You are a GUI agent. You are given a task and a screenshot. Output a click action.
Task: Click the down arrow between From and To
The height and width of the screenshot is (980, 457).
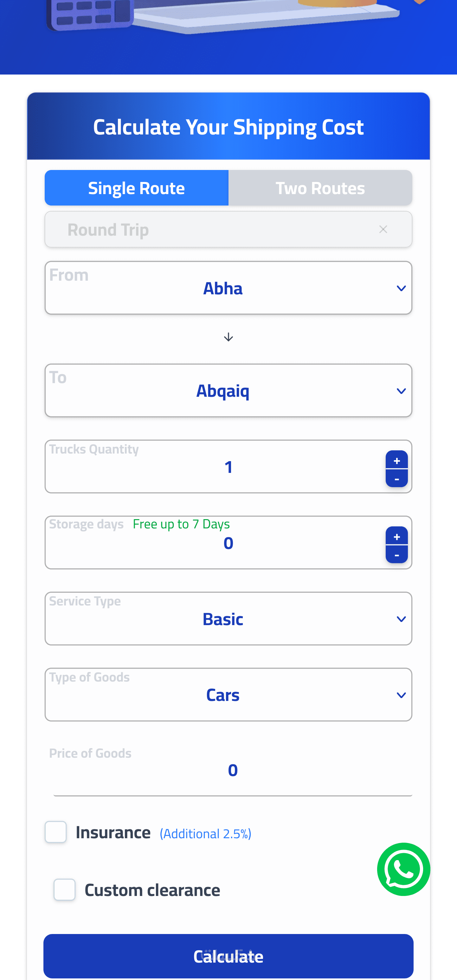[228, 337]
